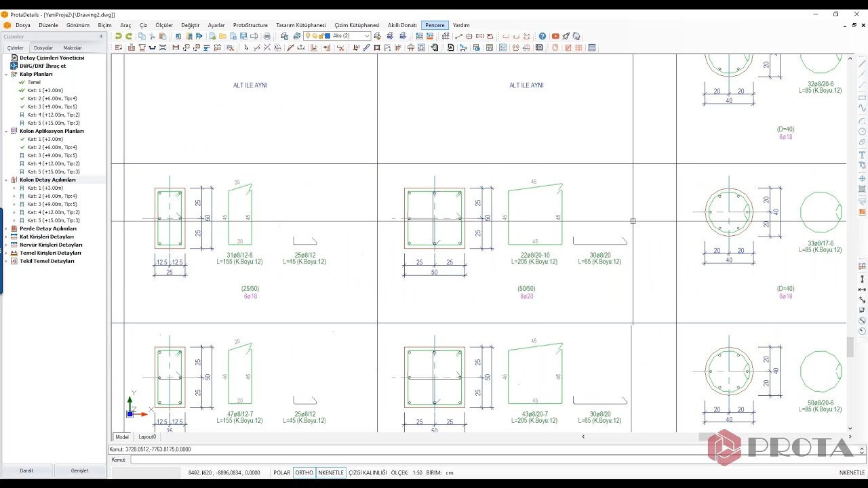Click the rocket icon in toolbar
Screen dimensions: 868x488
[x=566, y=36]
